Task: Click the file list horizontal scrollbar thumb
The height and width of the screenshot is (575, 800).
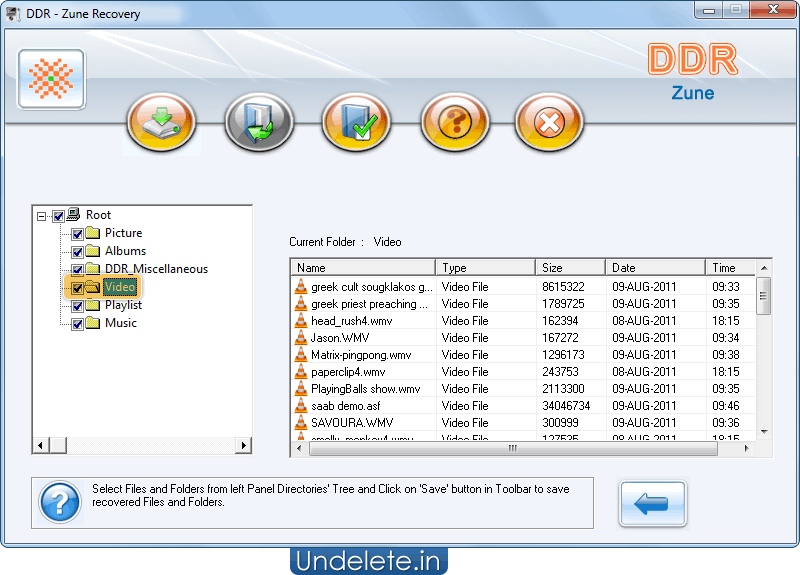Action: tap(513, 448)
